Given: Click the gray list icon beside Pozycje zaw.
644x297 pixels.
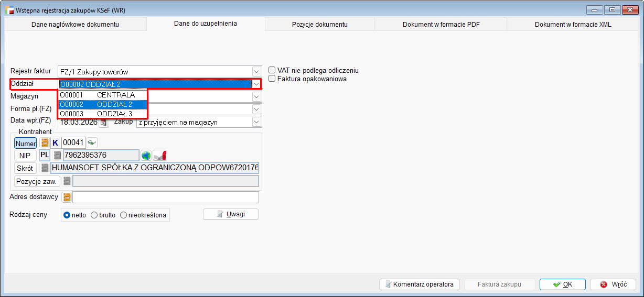Looking at the screenshot, I should pos(67,181).
